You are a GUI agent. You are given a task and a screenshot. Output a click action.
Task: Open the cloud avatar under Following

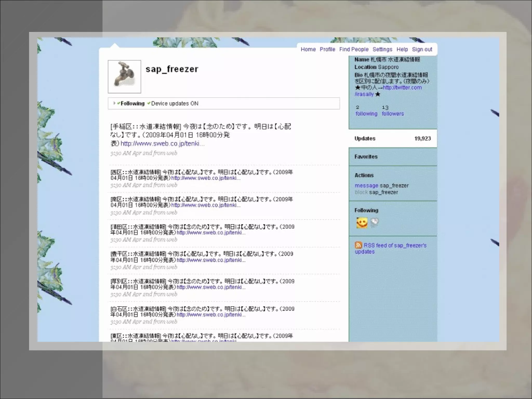(374, 223)
